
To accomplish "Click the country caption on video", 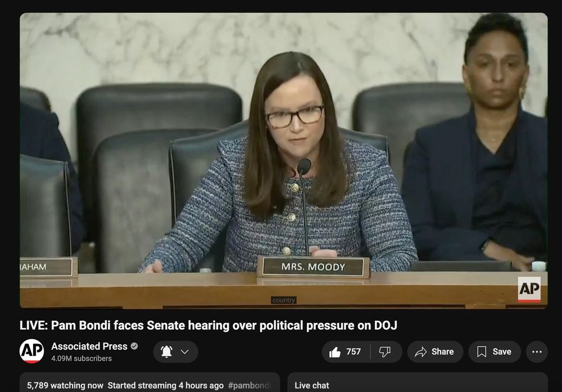I will pos(283,300).
